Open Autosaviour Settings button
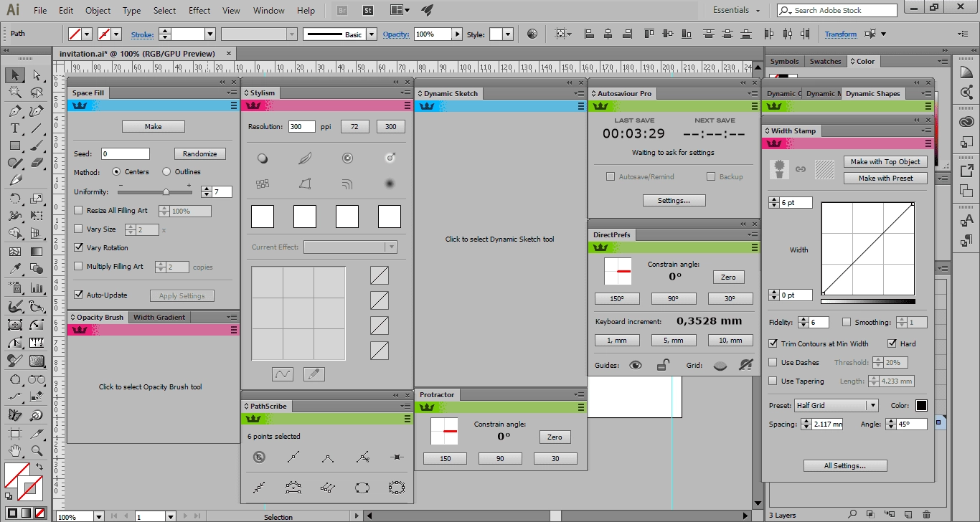The width and height of the screenshot is (980, 522). coord(674,200)
